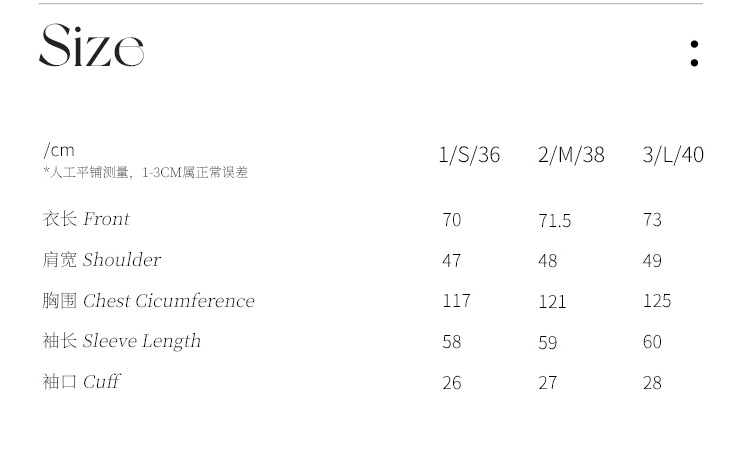Click the Sleeve Length value 59
This screenshot has width=744, height=463.
547,342
